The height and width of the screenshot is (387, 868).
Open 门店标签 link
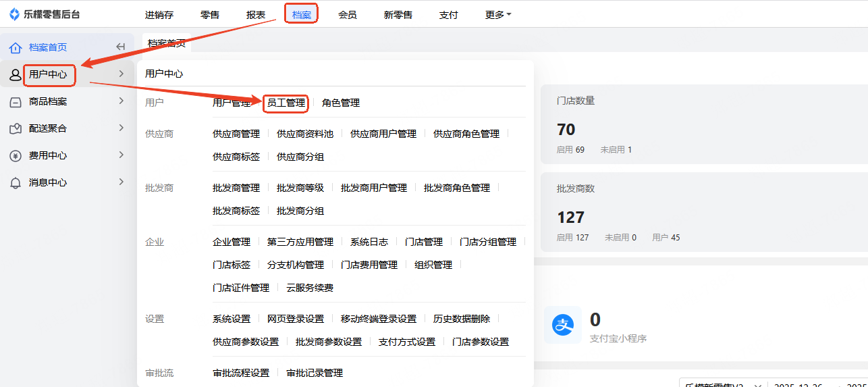tap(232, 265)
